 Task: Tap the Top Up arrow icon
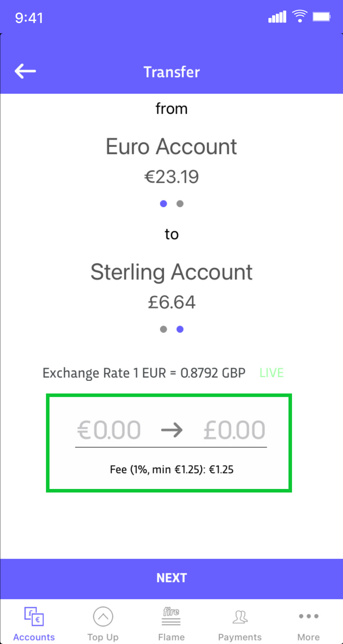[x=103, y=616]
